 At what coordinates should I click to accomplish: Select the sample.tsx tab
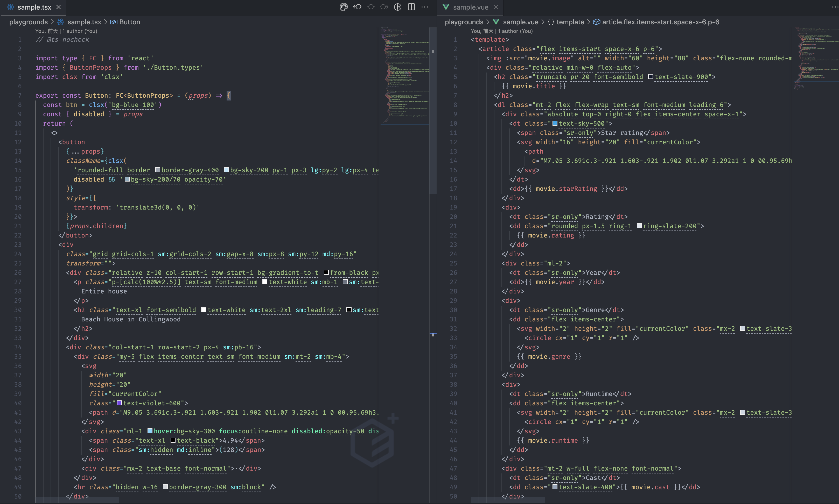pos(34,7)
